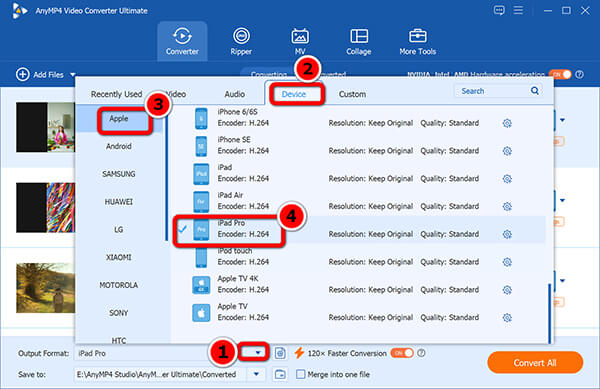Toggle 120x Faster Conversion switch

[402, 353]
